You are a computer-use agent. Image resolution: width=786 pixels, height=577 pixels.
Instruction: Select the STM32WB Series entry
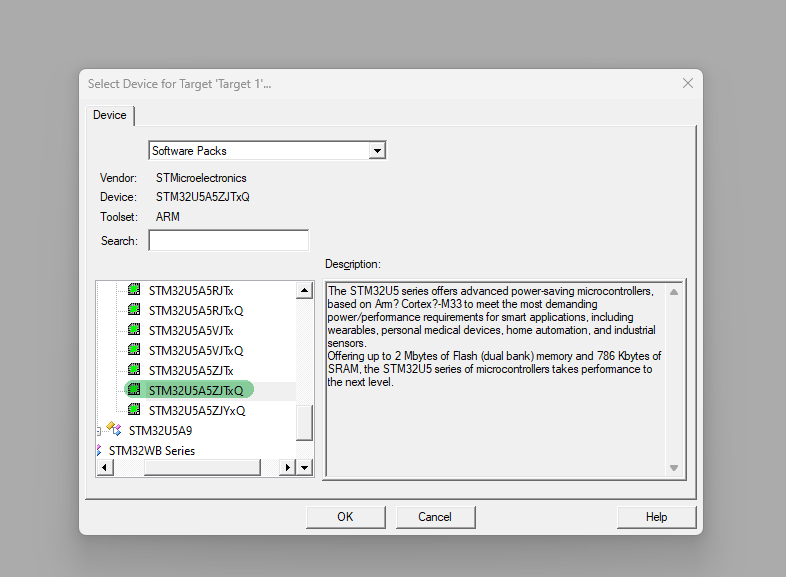click(152, 451)
